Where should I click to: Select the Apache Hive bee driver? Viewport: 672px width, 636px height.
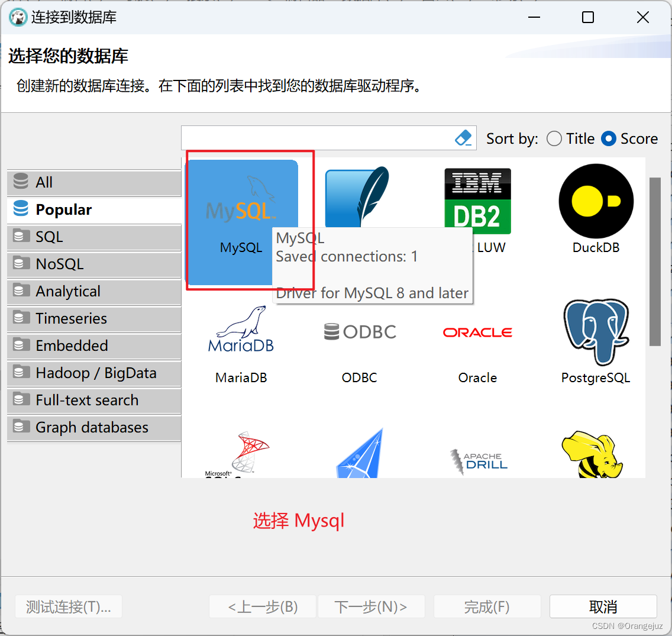(x=593, y=454)
